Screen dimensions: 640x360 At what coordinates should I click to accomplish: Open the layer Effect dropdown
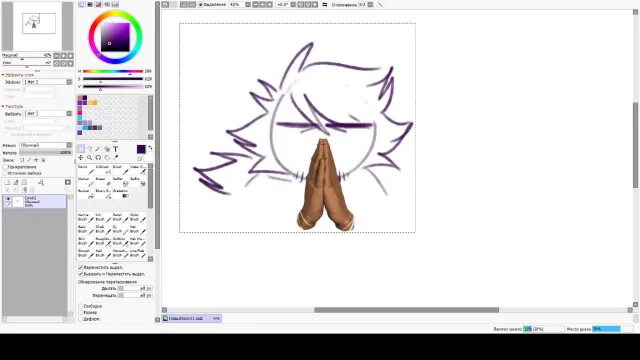click(x=47, y=82)
